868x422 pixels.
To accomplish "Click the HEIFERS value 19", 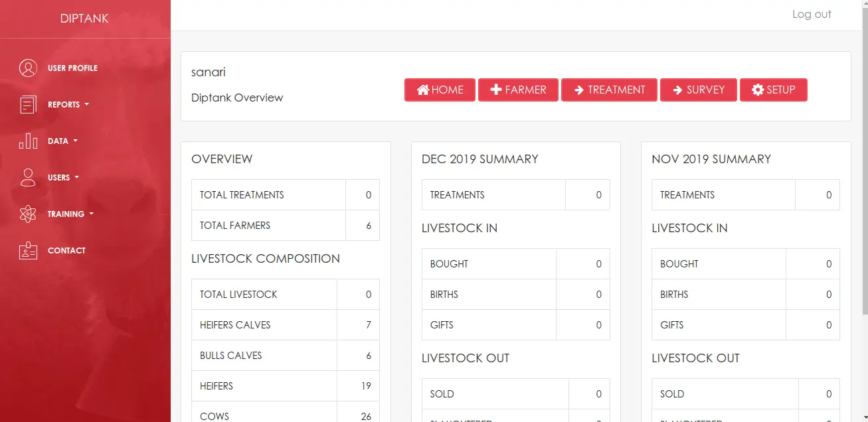I will click(366, 386).
